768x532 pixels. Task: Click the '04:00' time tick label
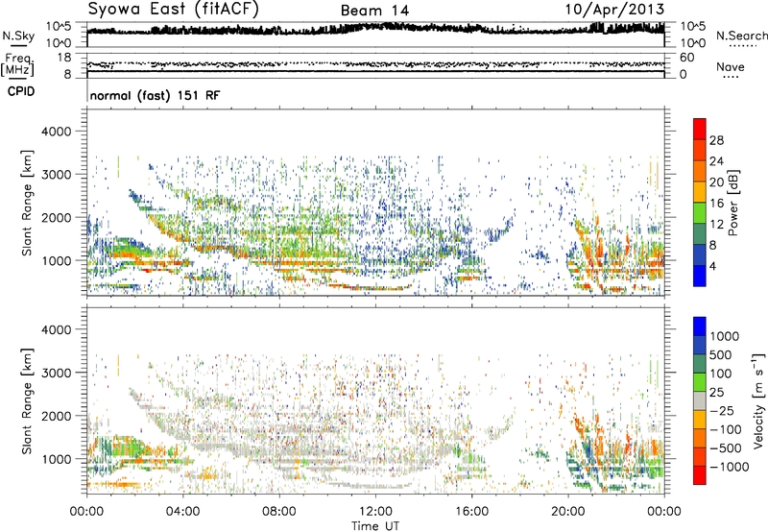[x=182, y=512]
